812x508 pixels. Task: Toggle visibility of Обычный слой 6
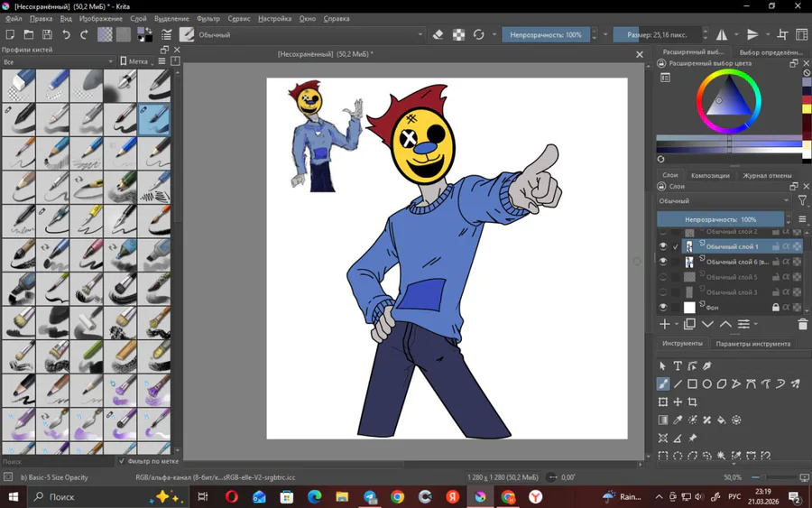[x=663, y=262]
